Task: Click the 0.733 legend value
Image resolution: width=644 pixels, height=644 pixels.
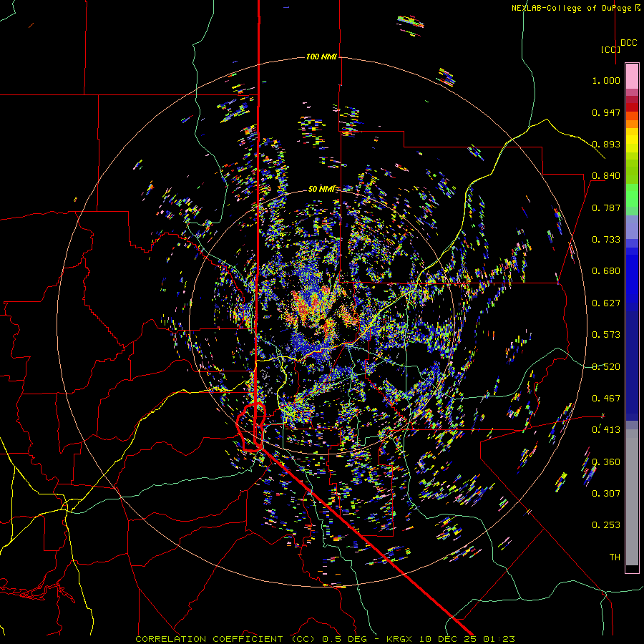Action: point(606,240)
